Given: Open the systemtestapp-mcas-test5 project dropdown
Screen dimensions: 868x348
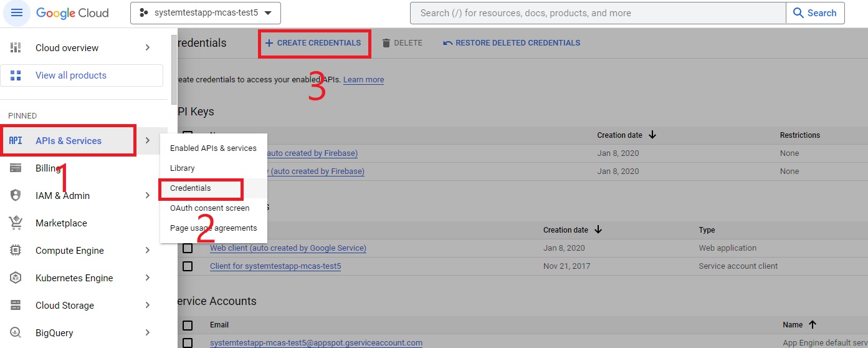Looking at the screenshot, I should [206, 13].
